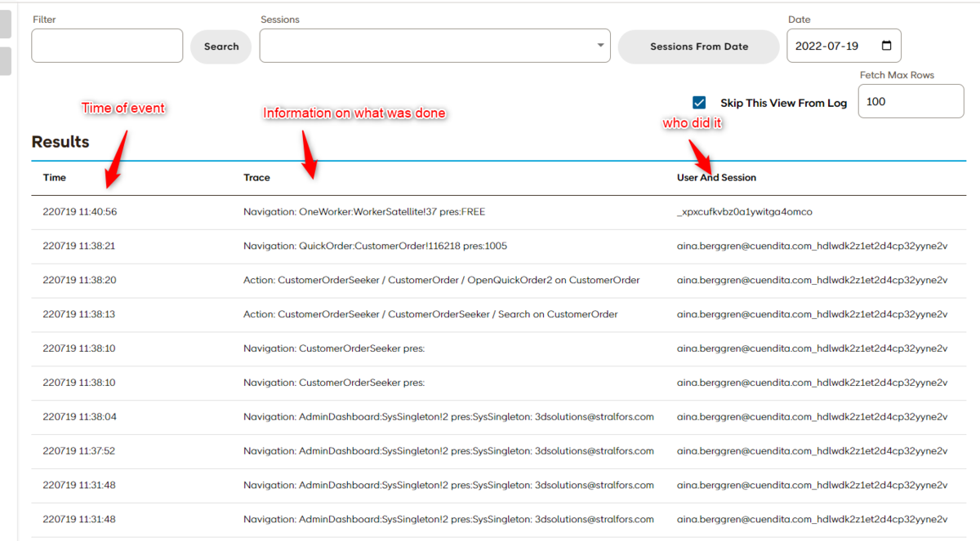This screenshot has height=541, width=980.
Task: Click AdminDashboard trace in the 11:37:52 row
Action: point(448,451)
